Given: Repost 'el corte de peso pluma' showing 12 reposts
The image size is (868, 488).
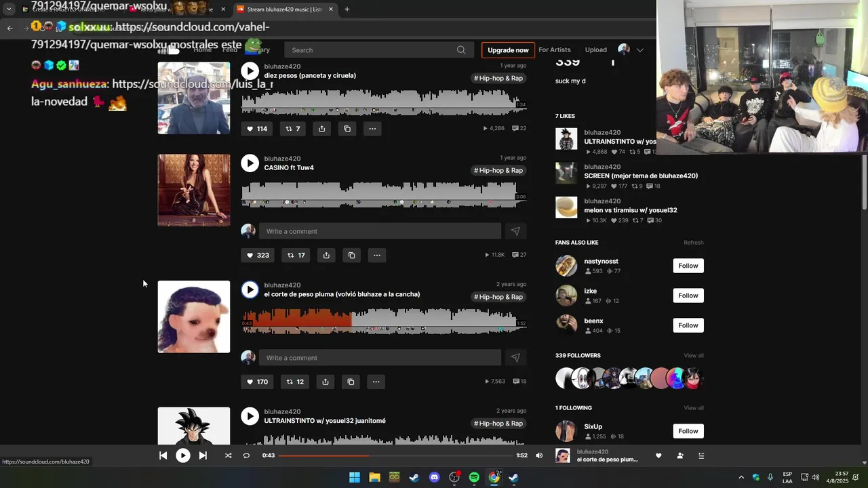Looking at the screenshot, I should click(x=295, y=382).
